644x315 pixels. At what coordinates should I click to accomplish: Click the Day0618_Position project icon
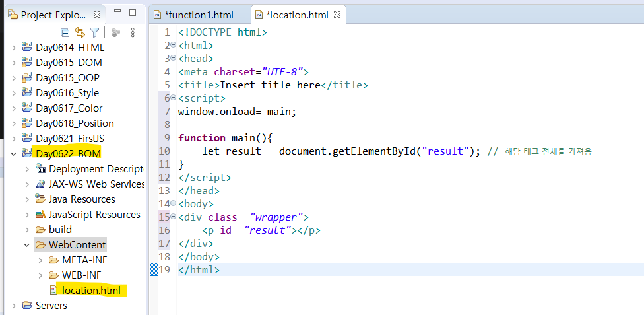coord(26,123)
